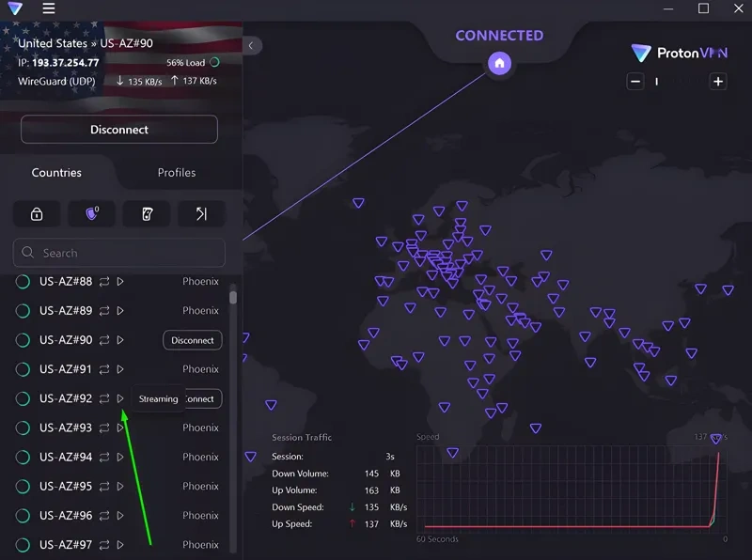This screenshot has width=752, height=560.
Task: Click streaming play icon on US-AZ#97
Action: (x=120, y=545)
